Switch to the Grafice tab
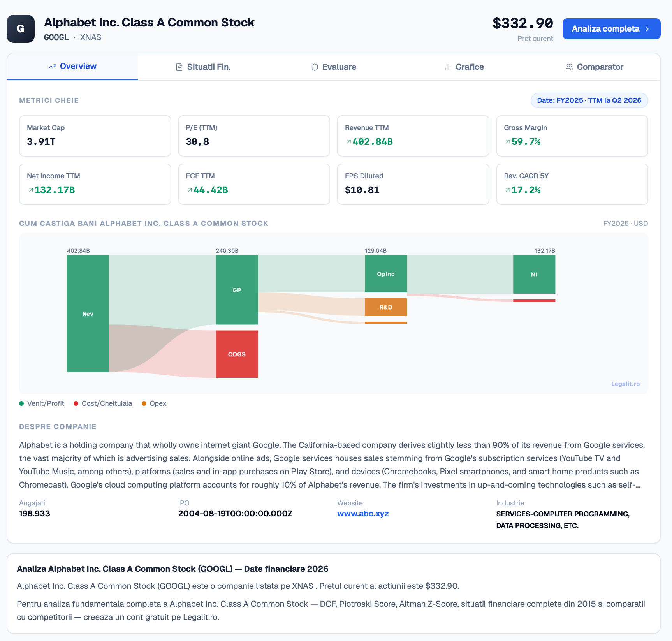Viewport: 672px width, 641px height. [464, 67]
